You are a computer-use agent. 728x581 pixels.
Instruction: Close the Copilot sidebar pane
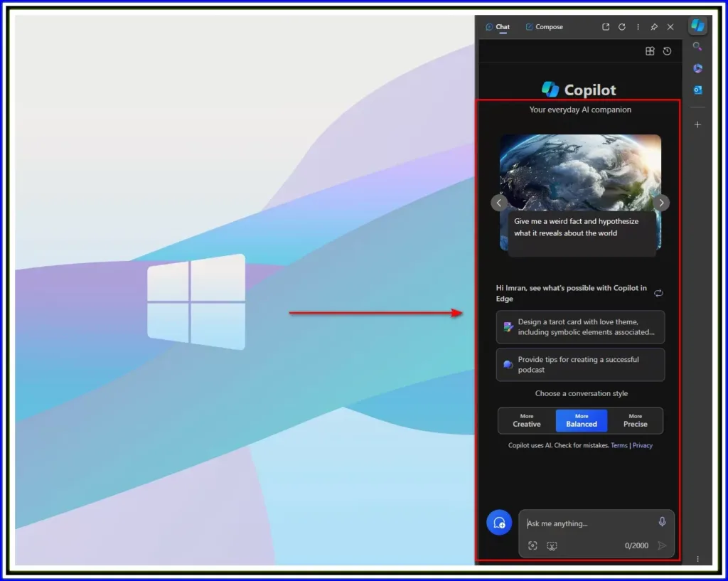(x=670, y=27)
